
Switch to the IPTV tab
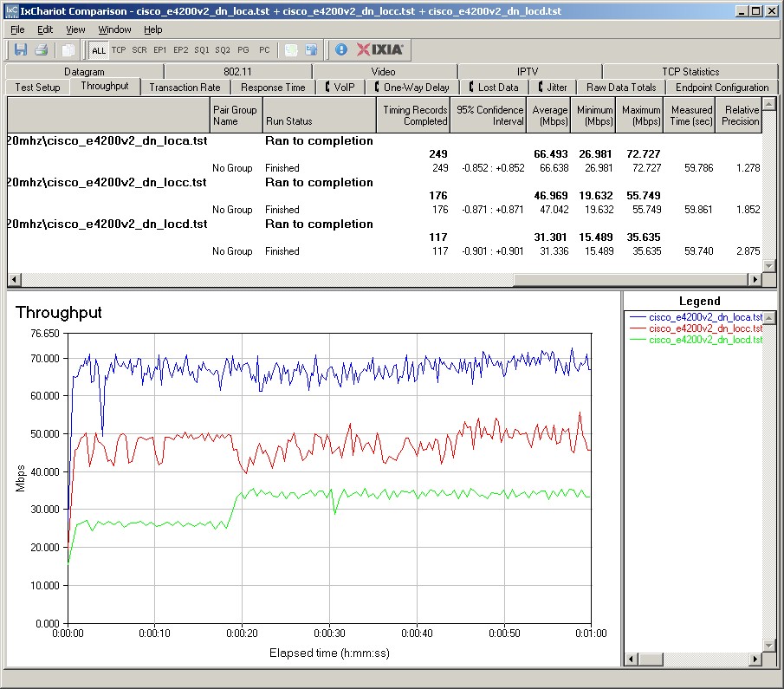(528, 72)
